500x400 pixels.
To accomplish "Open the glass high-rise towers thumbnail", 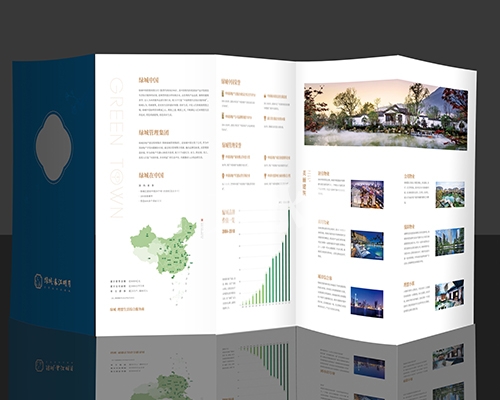I will pyautogui.click(x=450, y=242).
